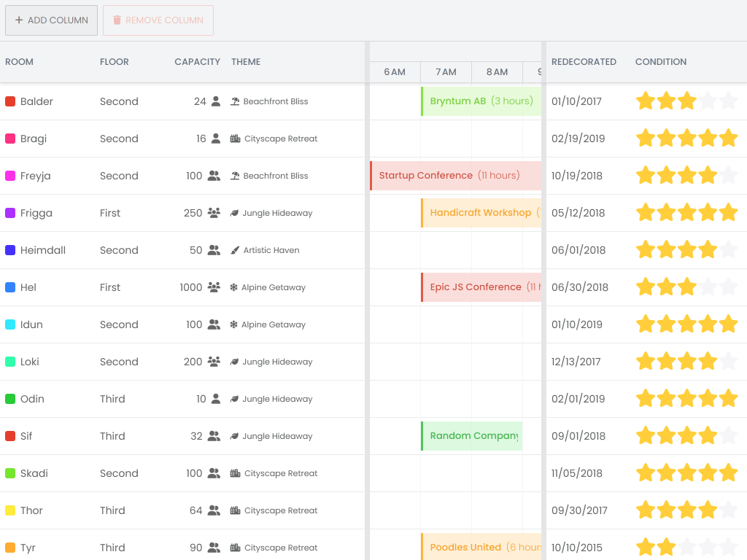Click the fifth star in Thor row
Screen dimensions: 747x560
[729, 510]
